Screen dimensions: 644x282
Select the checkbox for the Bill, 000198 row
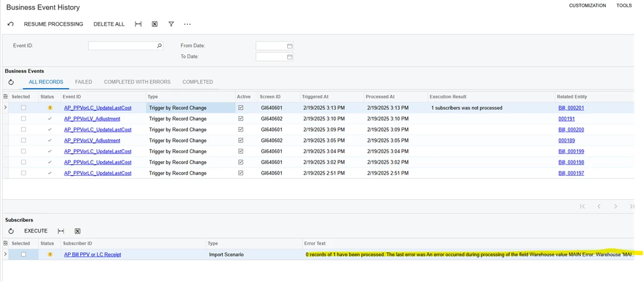[23, 162]
